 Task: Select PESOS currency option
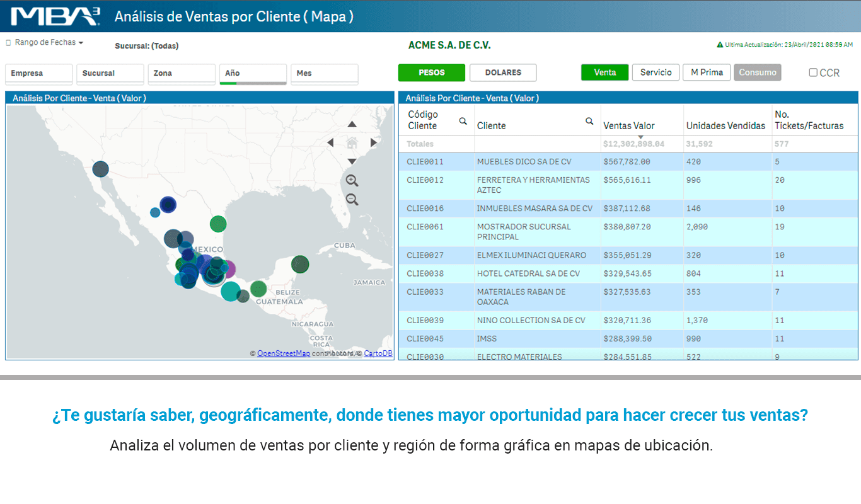click(432, 72)
